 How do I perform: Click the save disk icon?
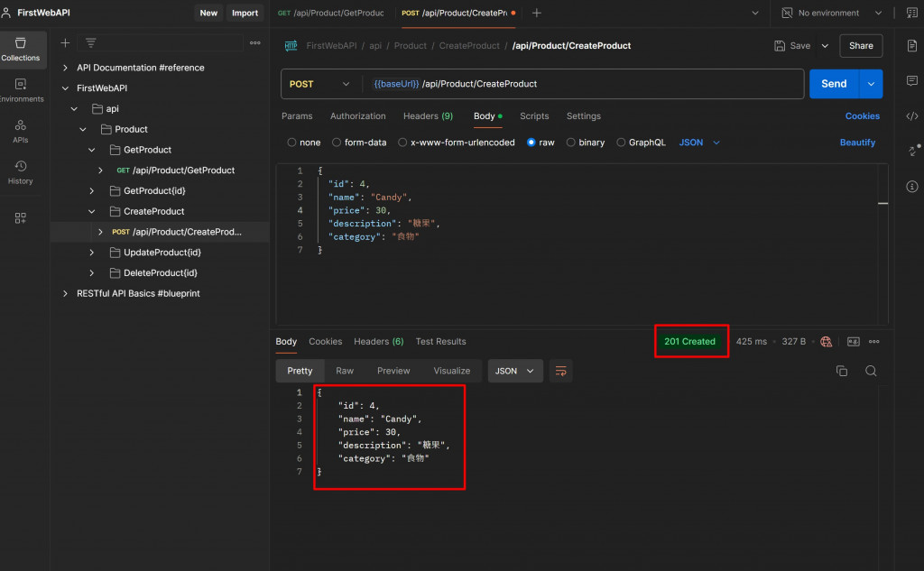coord(780,46)
